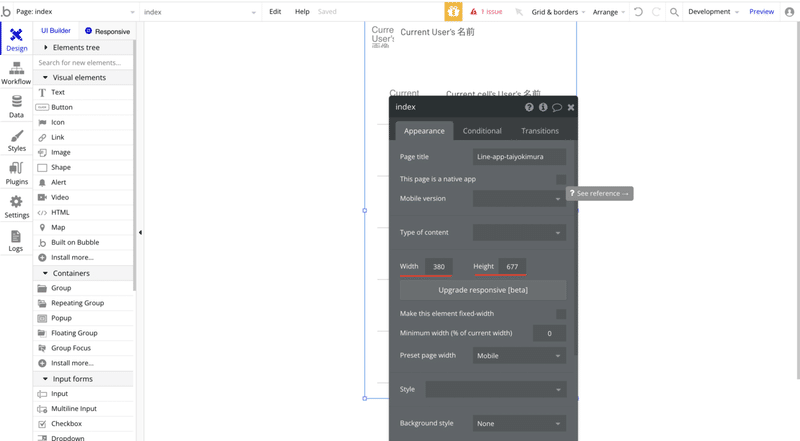Open the search magnifier icon

674,11
